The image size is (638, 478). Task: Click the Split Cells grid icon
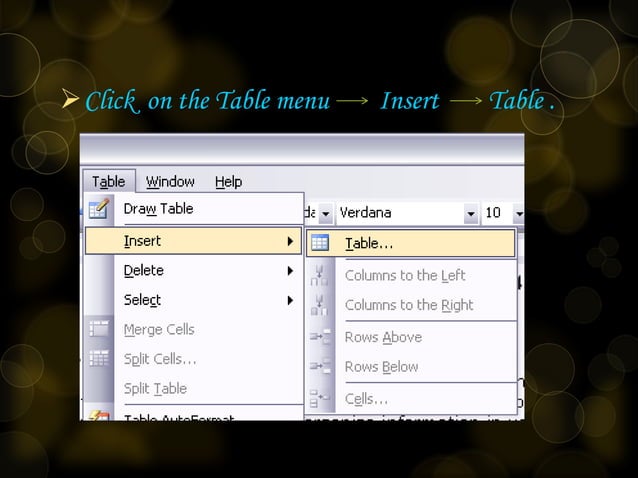tap(99, 358)
